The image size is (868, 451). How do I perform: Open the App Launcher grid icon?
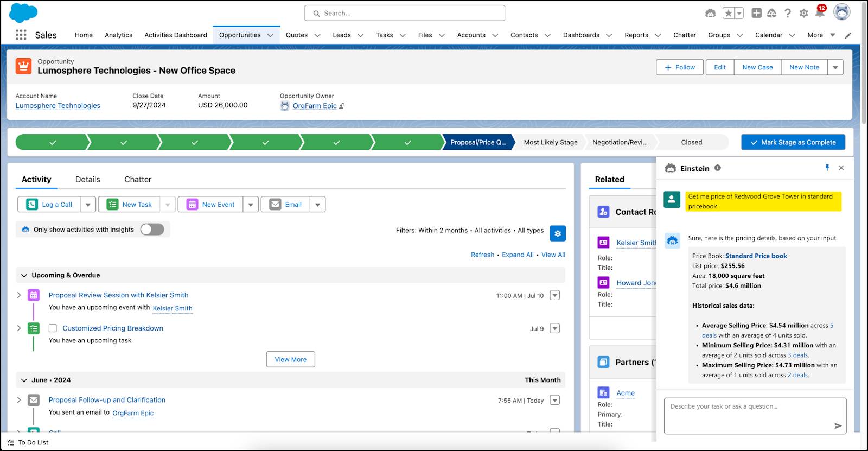[x=21, y=35]
